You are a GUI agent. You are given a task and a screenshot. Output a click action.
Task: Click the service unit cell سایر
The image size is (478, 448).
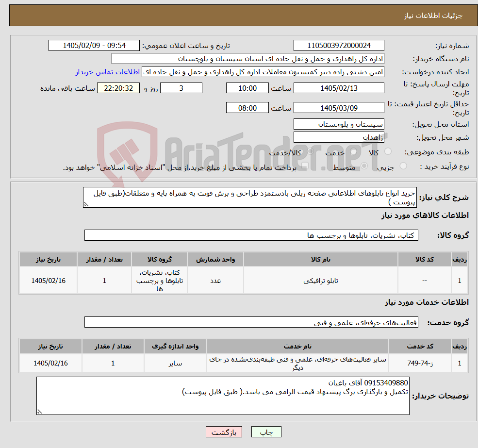[175, 363]
